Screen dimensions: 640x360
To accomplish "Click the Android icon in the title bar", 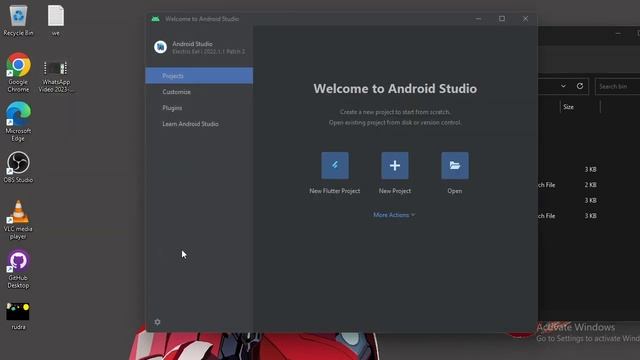I will click(155, 19).
